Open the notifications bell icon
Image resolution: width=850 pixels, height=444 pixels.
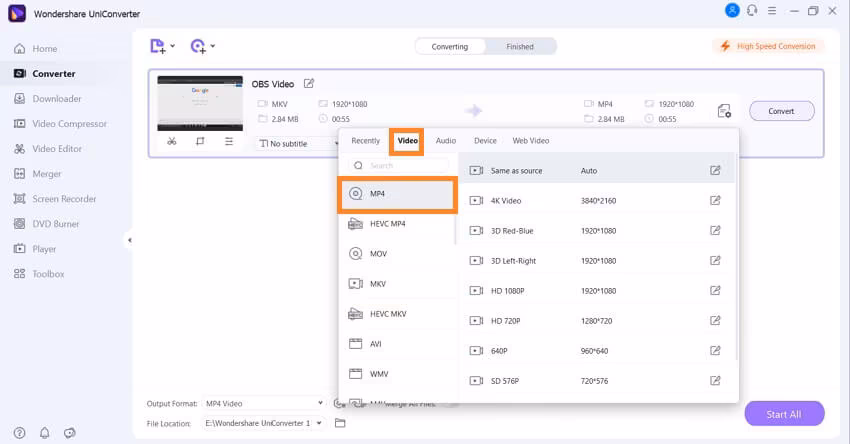click(44, 433)
